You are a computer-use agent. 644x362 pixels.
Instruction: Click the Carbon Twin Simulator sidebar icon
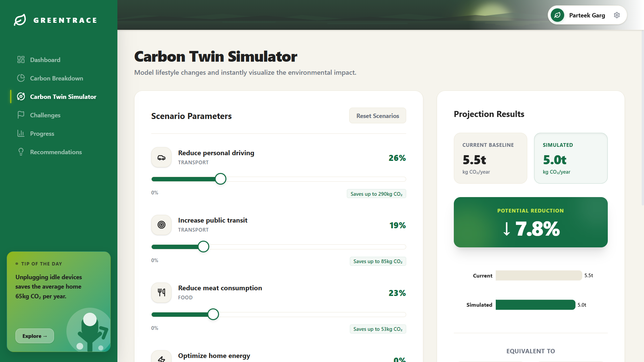[x=21, y=97]
